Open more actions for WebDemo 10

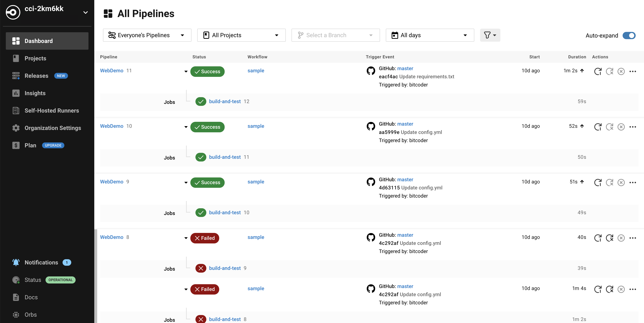633,127
